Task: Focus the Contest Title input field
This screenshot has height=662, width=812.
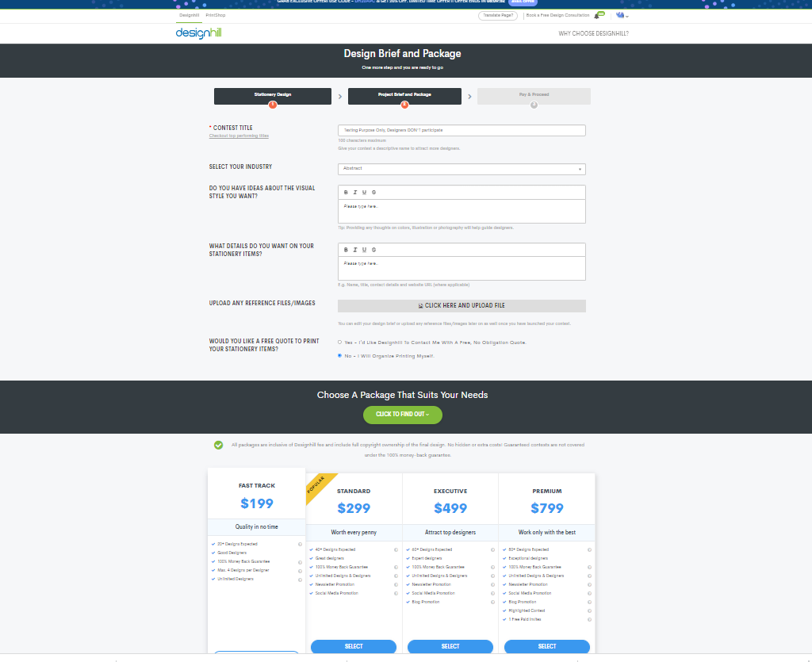Action: 462,131
